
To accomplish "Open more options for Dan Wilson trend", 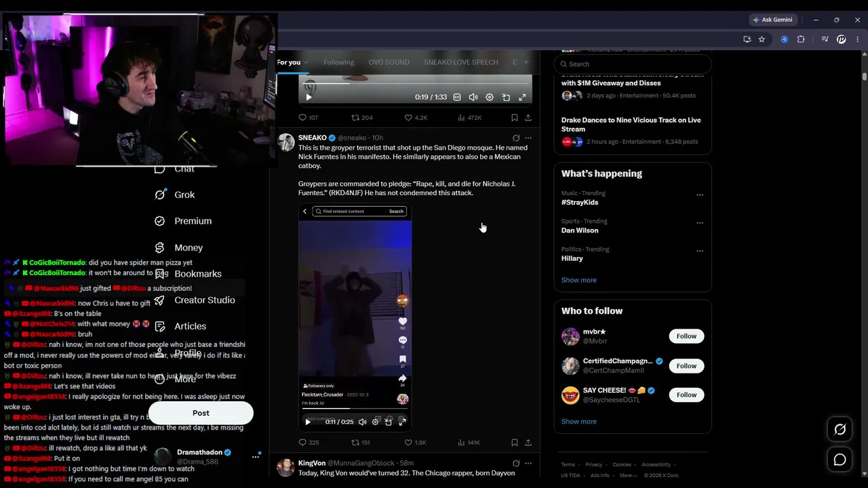I will click(x=700, y=222).
